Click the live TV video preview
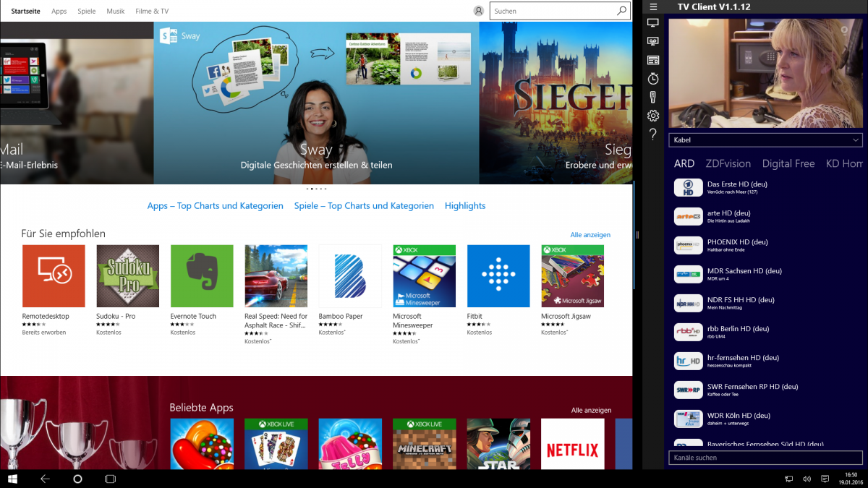The height and width of the screenshot is (488, 868). 765,73
